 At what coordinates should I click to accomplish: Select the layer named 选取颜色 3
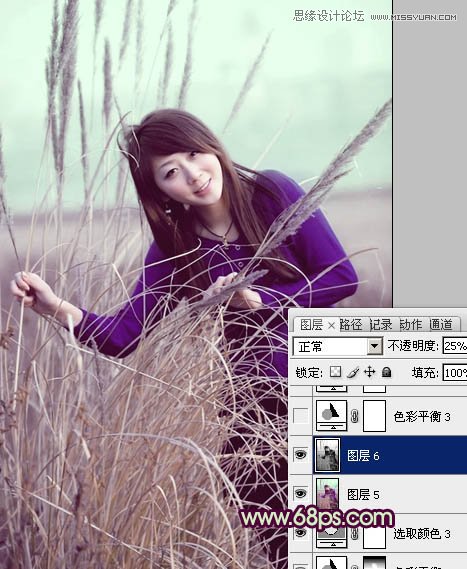(422, 533)
